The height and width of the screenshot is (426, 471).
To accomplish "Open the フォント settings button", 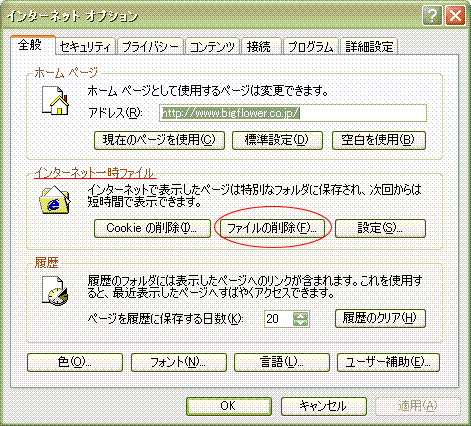I will [179, 362].
